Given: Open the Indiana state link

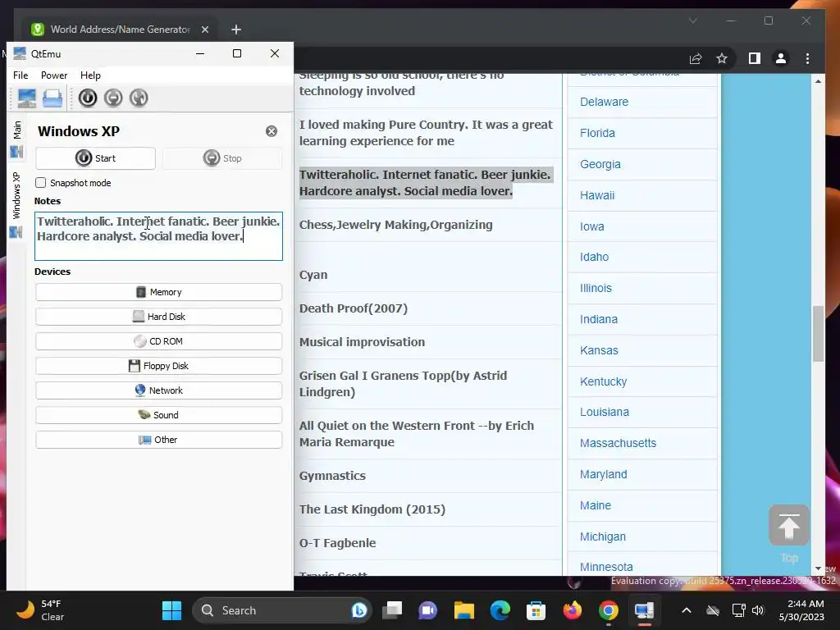Looking at the screenshot, I should click(598, 319).
